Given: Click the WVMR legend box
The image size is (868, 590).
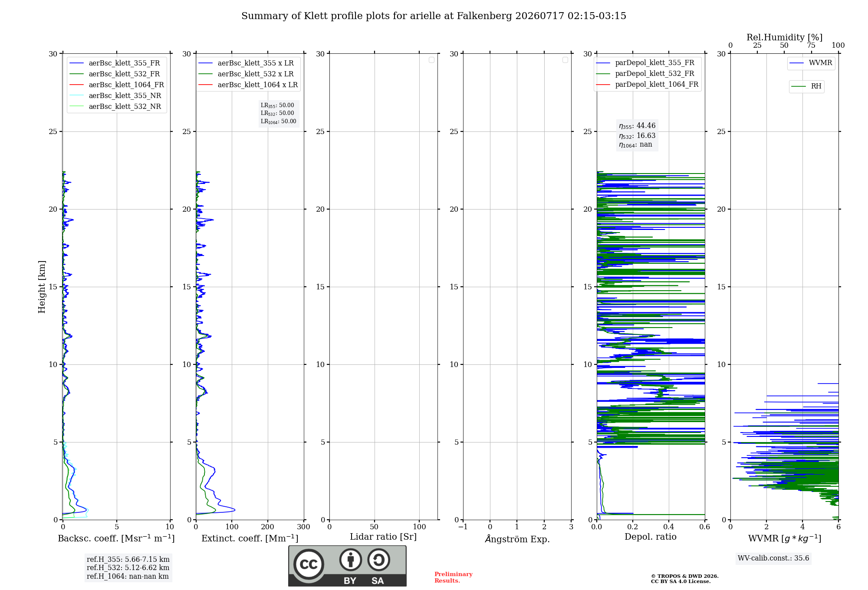Looking at the screenshot, I should click(811, 63).
